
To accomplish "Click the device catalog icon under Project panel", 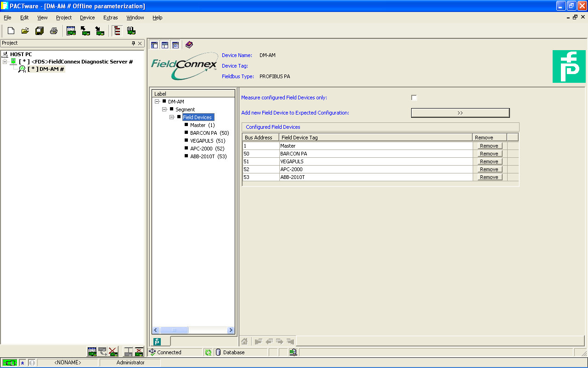I will tap(92, 352).
